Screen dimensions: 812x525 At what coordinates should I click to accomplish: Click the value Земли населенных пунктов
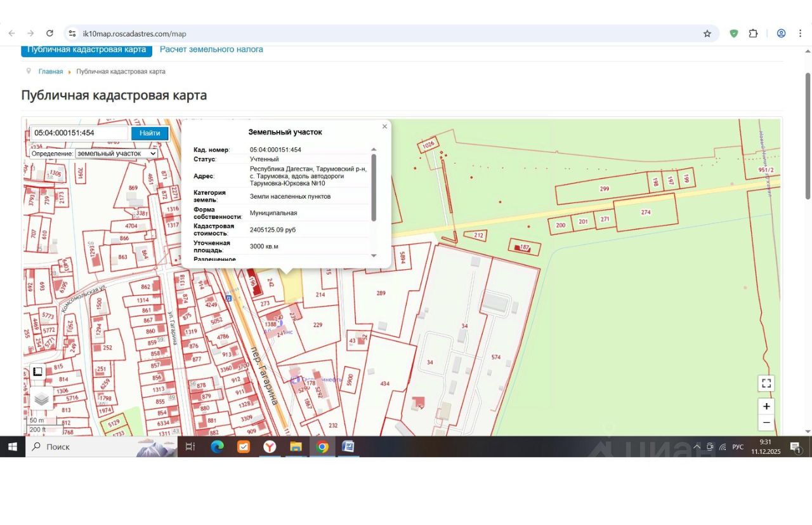tap(290, 197)
